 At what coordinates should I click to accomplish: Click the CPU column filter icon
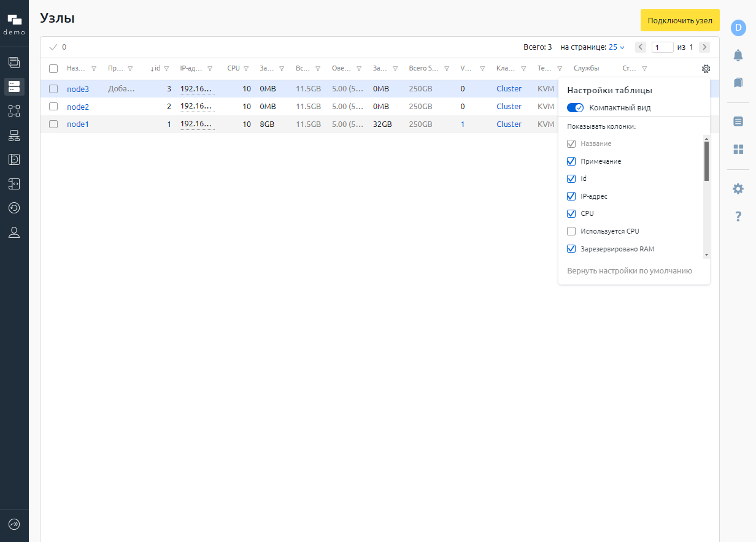pyautogui.click(x=246, y=69)
